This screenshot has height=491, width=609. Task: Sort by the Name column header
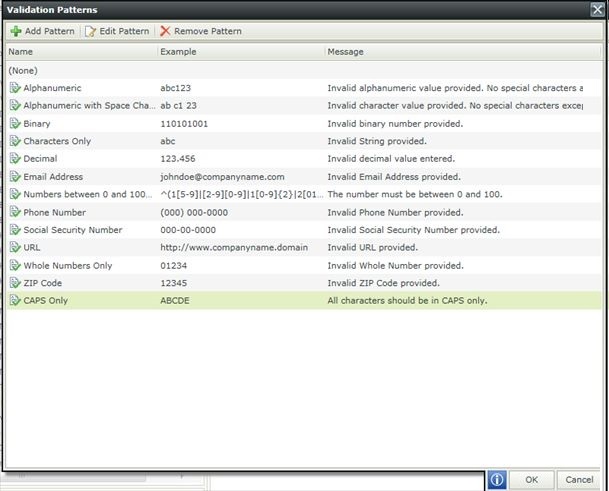pos(81,52)
